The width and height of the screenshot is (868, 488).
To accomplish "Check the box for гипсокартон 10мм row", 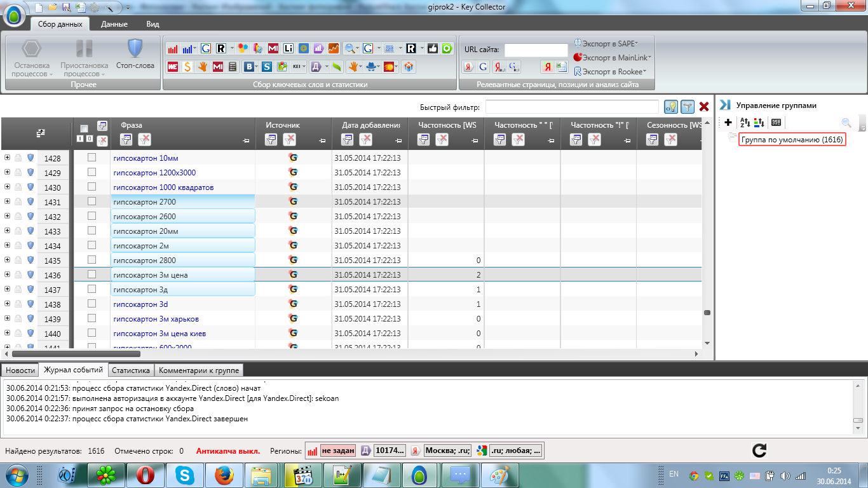I will click(x=92, y=158).
